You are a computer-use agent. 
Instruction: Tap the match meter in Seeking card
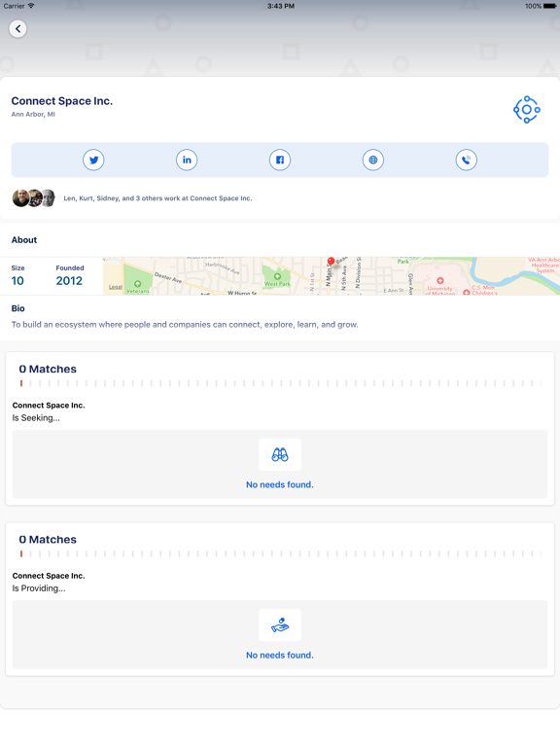(x=280, y=383)
